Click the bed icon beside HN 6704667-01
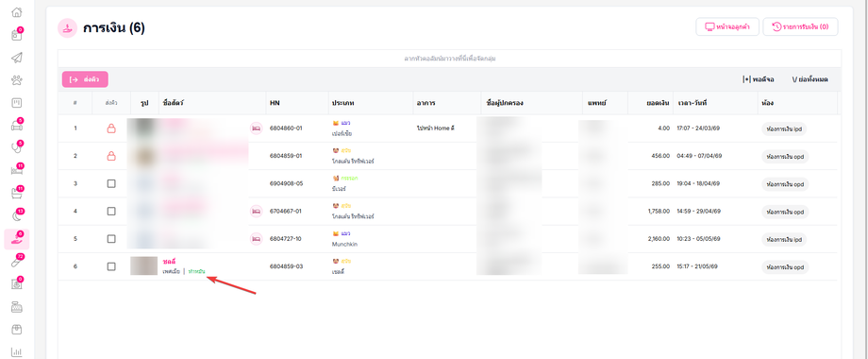 click(256, 211)
